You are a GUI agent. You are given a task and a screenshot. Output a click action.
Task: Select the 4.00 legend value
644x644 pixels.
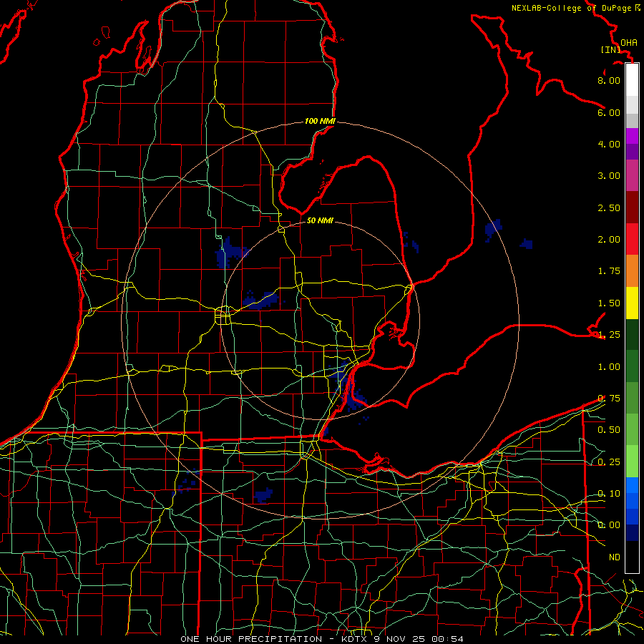[x=609, y=144]
